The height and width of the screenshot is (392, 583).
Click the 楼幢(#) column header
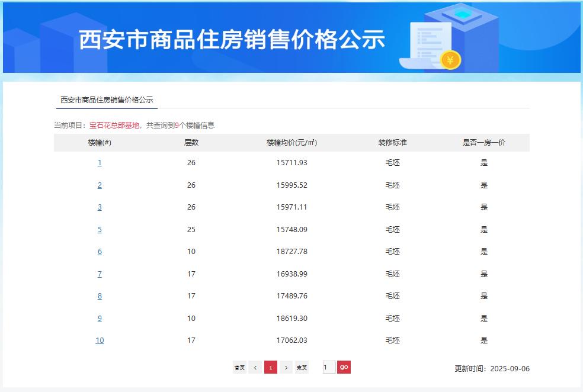(100, 143)
